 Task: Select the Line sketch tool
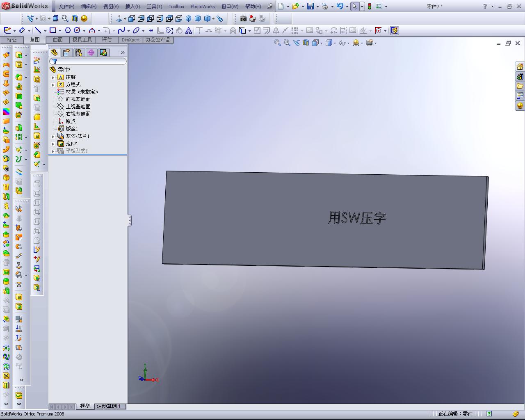[38, 30]
